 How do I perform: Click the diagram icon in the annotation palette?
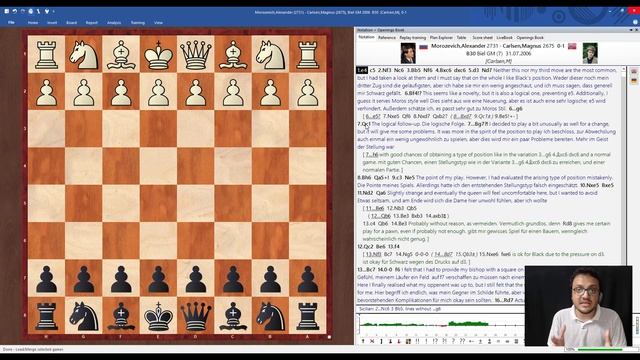point(408,341)
